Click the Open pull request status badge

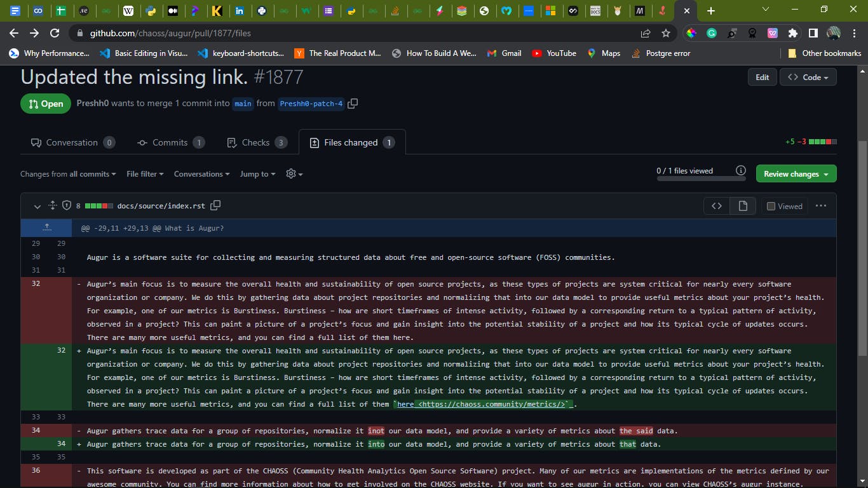point(46,104)
